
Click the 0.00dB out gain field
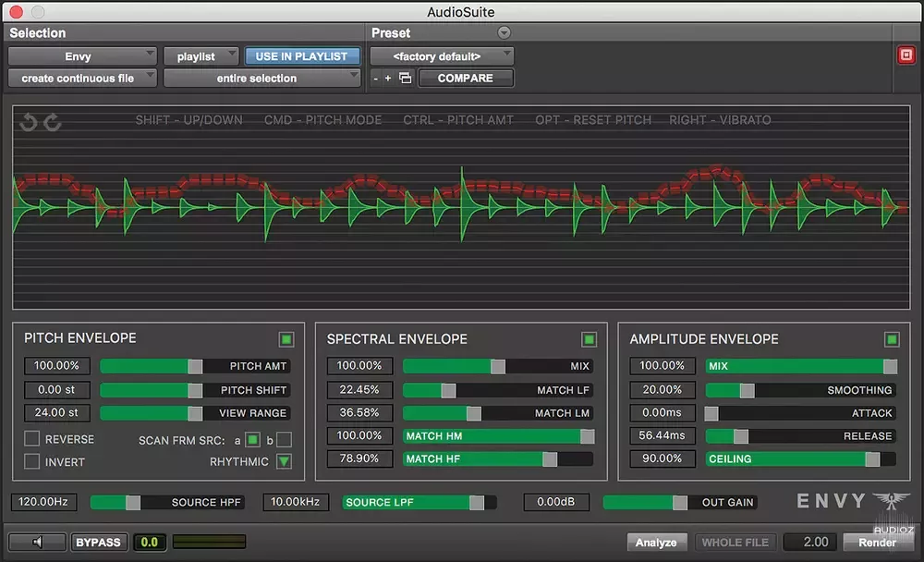click(x=556, y=502)
